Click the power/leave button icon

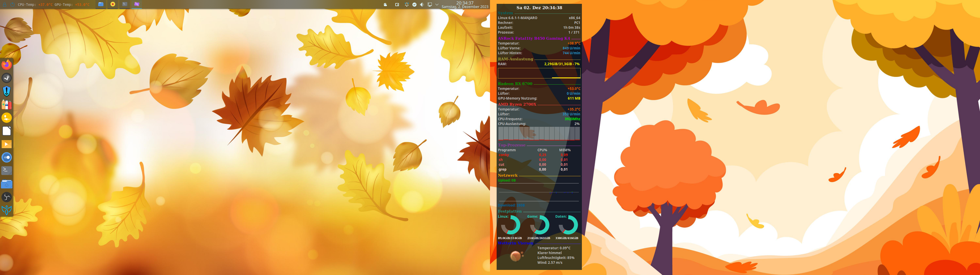(13, 5)
